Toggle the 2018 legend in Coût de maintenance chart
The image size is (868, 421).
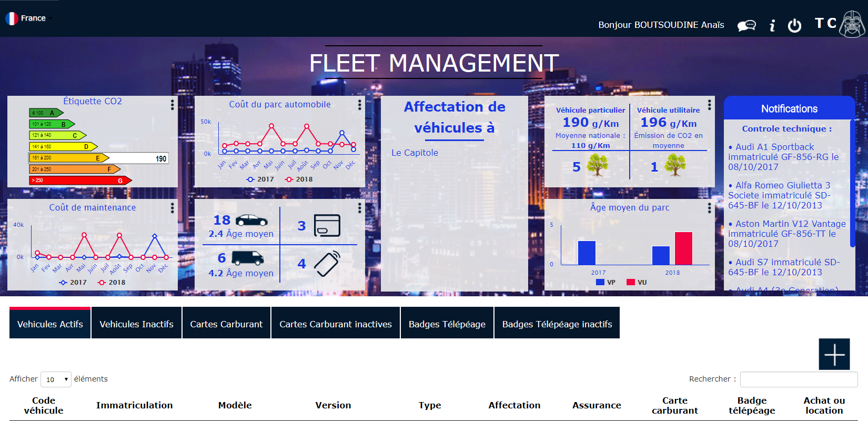pos(112,283)
